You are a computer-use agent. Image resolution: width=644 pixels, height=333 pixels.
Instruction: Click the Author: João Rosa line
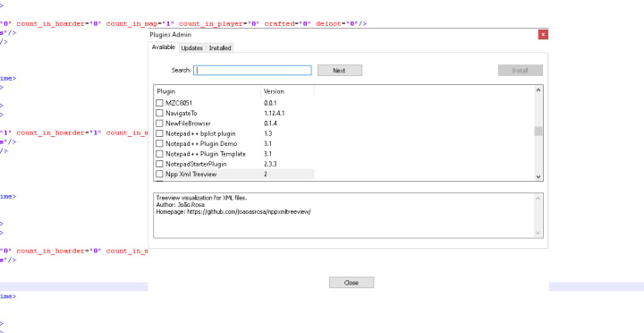pyautogui.click(x=181, y=205)
